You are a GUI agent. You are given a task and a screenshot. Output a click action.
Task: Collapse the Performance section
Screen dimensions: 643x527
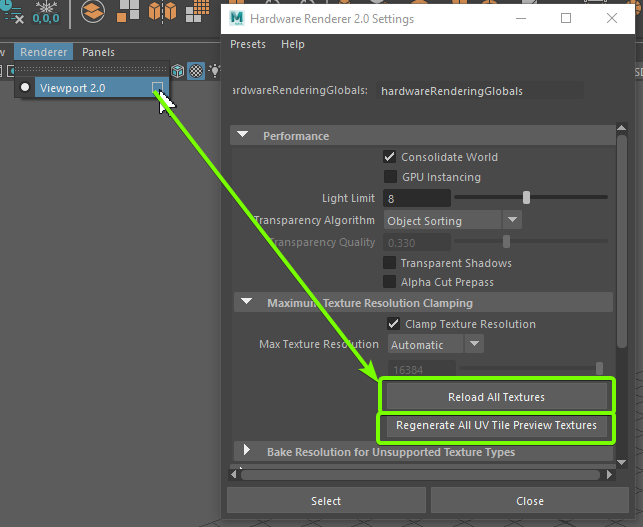tap(243, 135)
